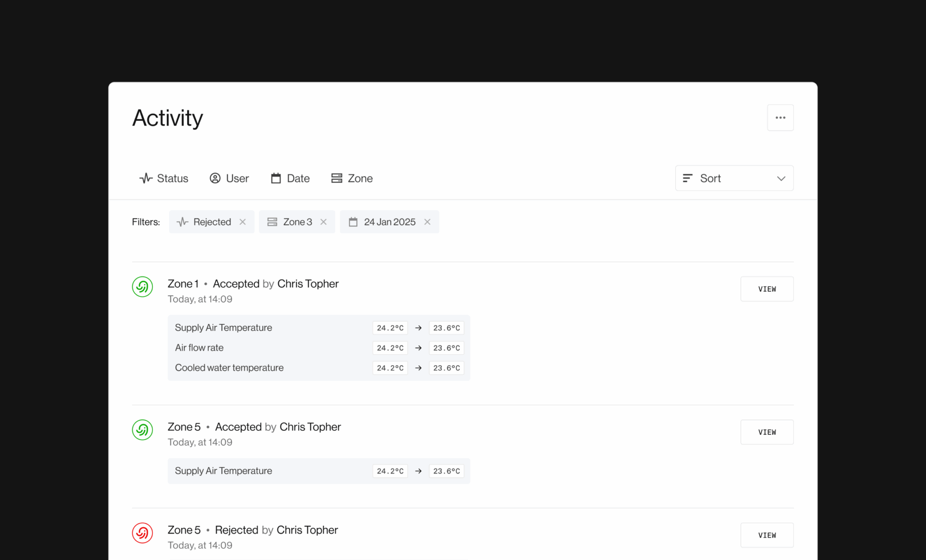Click the pulse icon in Rejected chip

tap(182, 222)
